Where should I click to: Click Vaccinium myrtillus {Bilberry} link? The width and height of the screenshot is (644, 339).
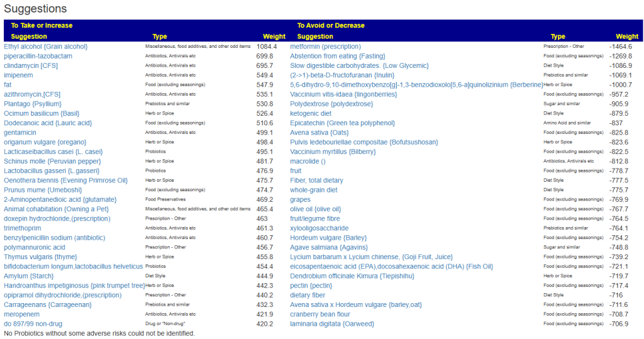333,152
